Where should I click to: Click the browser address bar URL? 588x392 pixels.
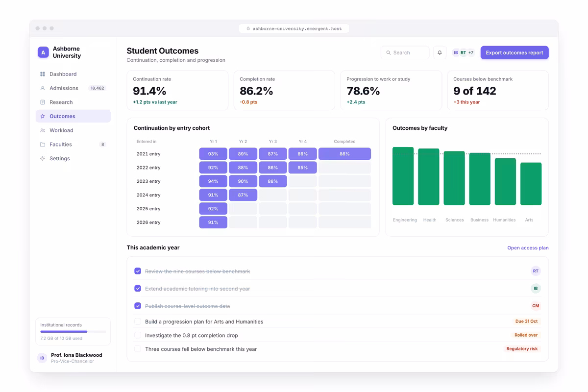294,29
